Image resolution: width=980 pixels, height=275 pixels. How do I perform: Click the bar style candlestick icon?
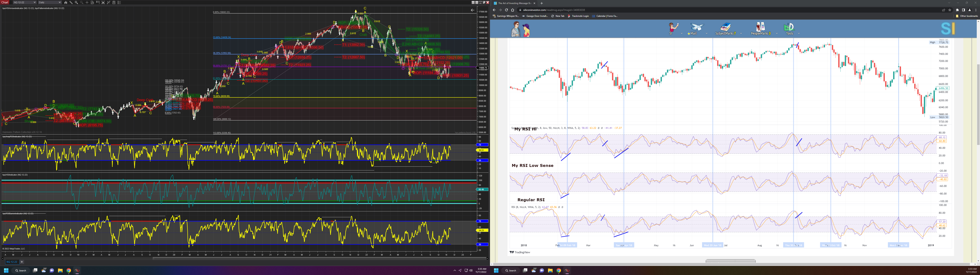click(66, 2)
